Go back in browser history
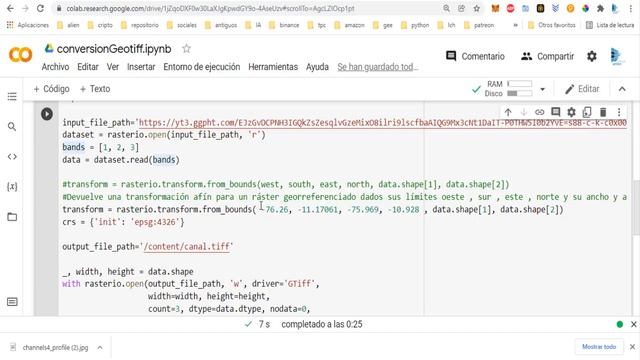Image resolution: width=640 pixels, height=360 pixels. tap(10, 9)
